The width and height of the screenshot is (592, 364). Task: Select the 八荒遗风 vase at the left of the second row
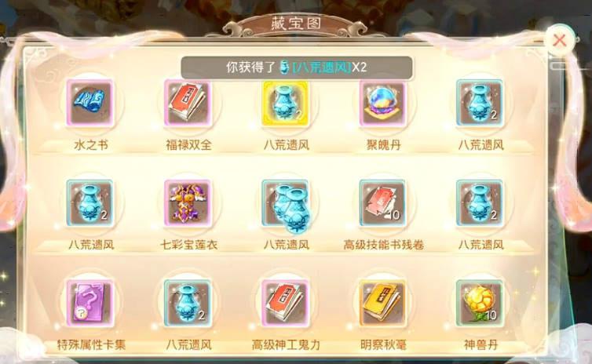pyautogui.click(x=90, y=203)
